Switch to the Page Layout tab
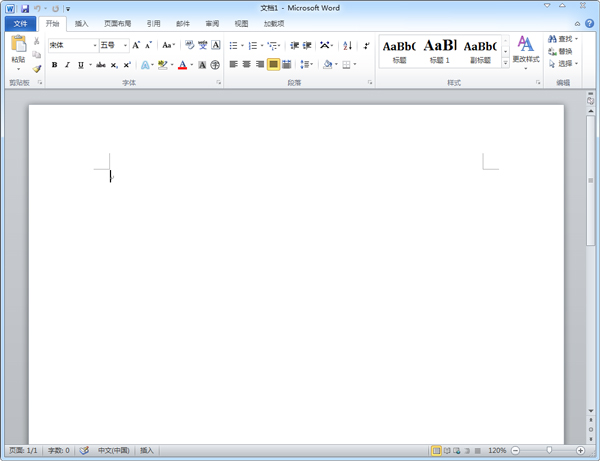Image resolution: width=600 pixels, height=461 pixels. (117, 24)
